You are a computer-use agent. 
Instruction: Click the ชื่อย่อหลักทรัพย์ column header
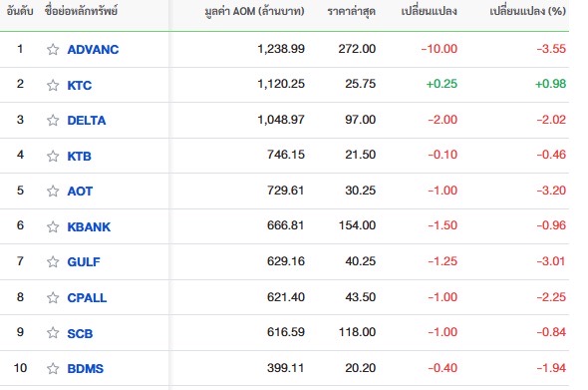tap(81, 11)
